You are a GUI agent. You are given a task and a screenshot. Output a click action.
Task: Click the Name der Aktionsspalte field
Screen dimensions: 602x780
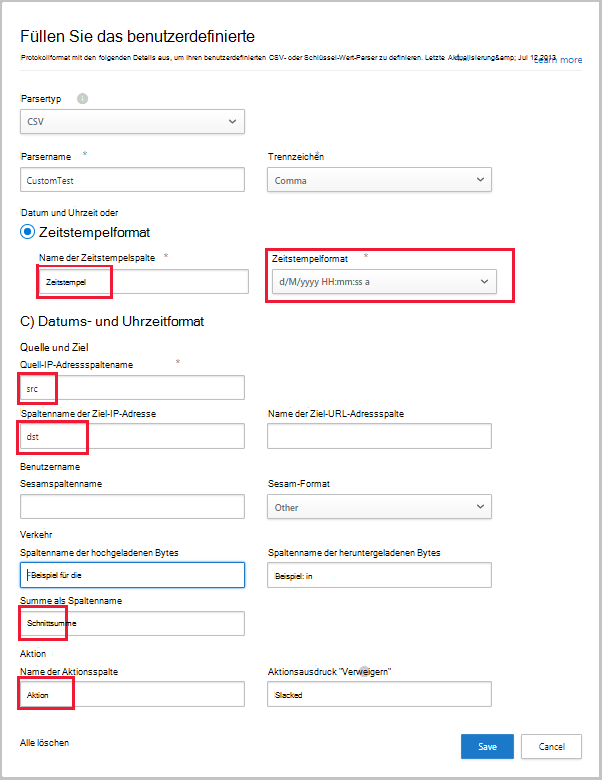(132, 694)
